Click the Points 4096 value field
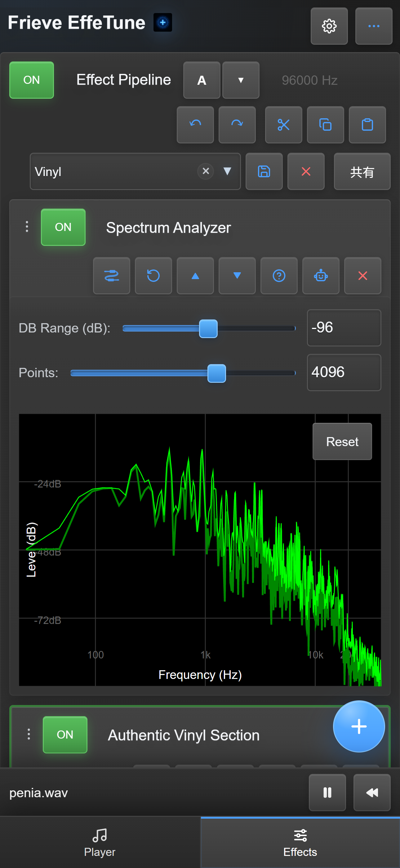 344,372
